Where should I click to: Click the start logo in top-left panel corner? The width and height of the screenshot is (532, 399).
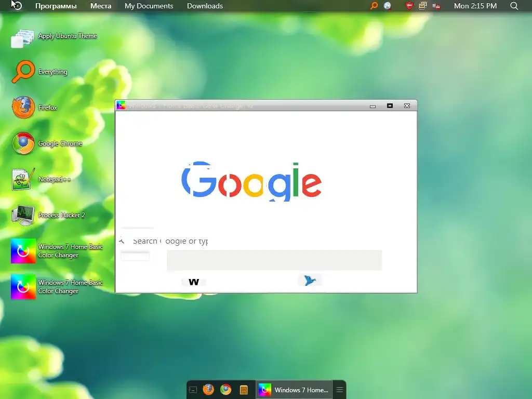[17, 6]
